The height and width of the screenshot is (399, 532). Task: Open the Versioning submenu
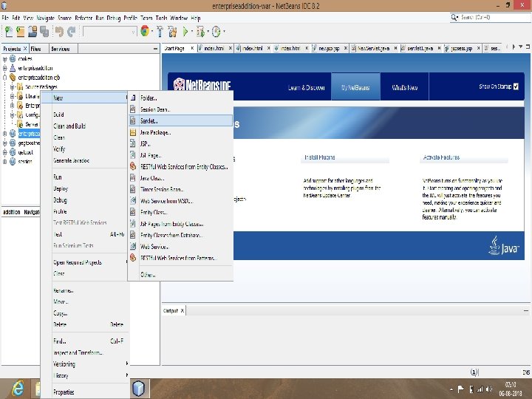[85, 364]
